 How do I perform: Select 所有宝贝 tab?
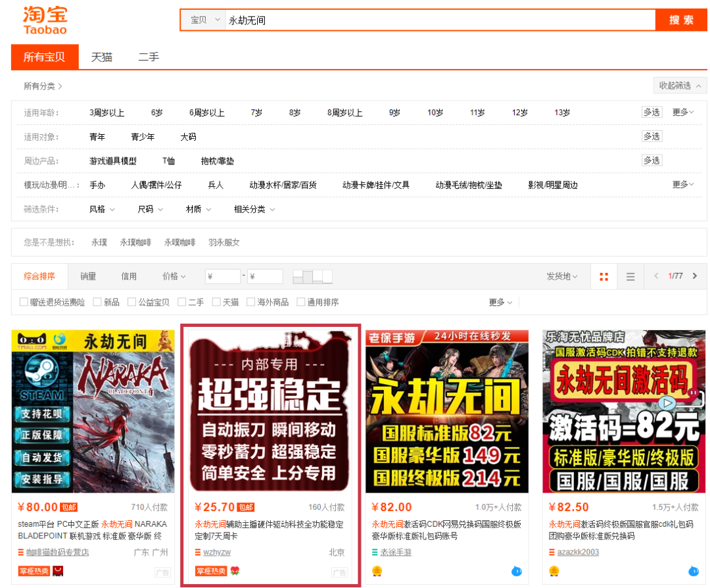pos(45,57)
